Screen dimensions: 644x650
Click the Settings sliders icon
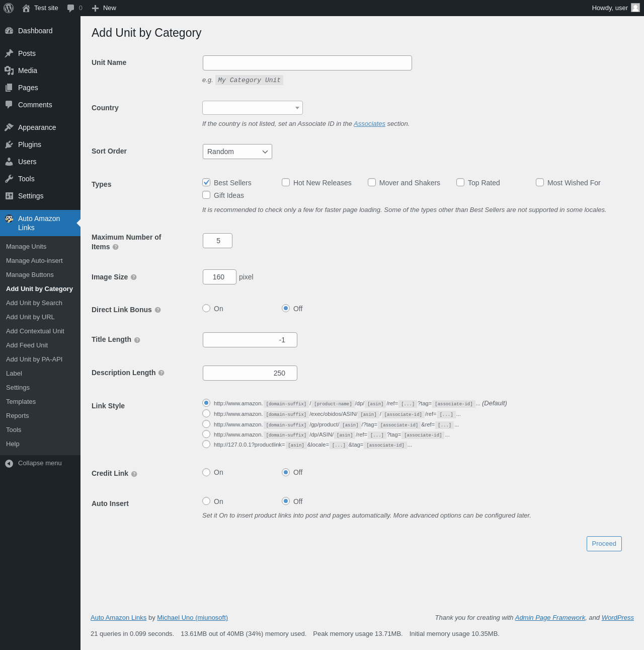pyautogui.click(x=9, y=196)
